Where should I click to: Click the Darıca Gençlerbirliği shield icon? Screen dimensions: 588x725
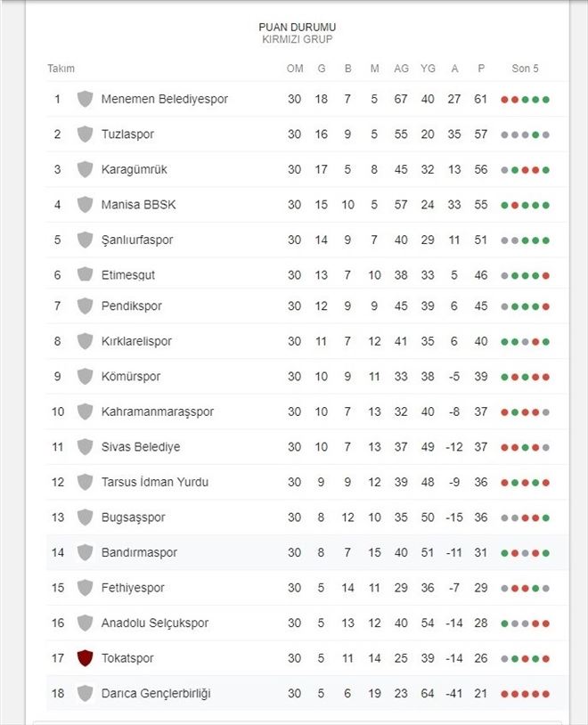85,693
